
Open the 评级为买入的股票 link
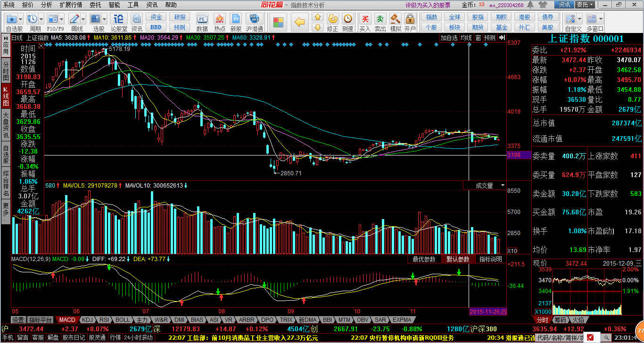(x=428, y=5)
